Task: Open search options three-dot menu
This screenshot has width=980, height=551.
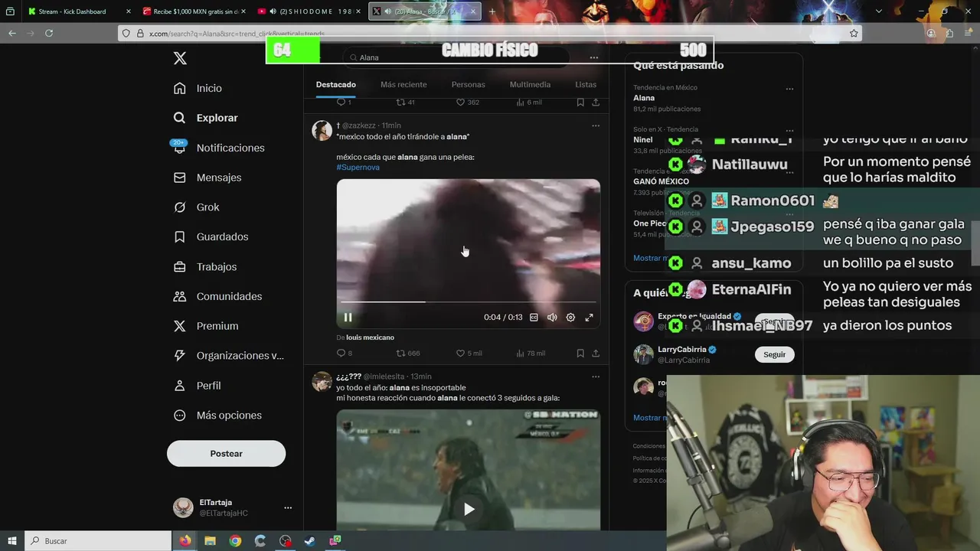Action: click(593, 57)
